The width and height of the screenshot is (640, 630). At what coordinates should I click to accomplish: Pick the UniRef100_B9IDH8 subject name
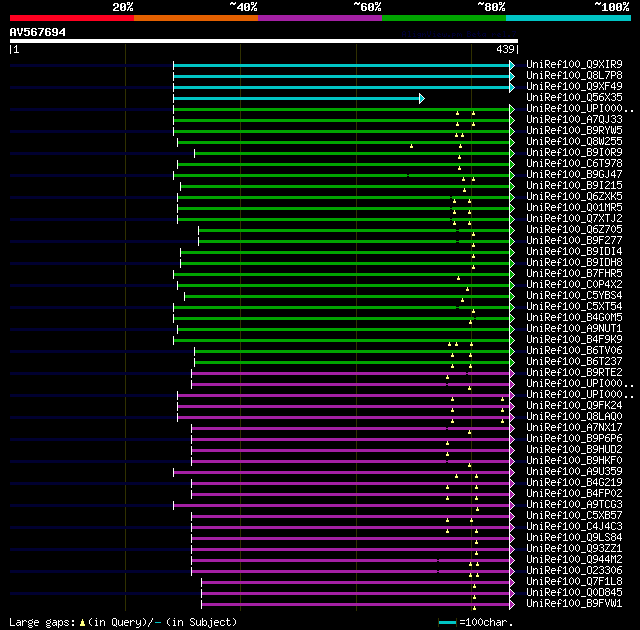pyautogui.click(x=574, y=262)
